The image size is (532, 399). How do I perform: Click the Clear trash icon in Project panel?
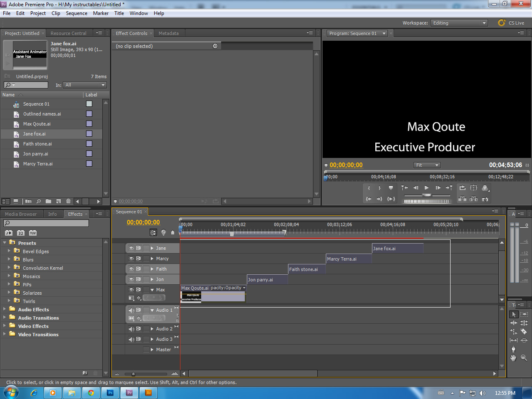(x=69, y=201)
